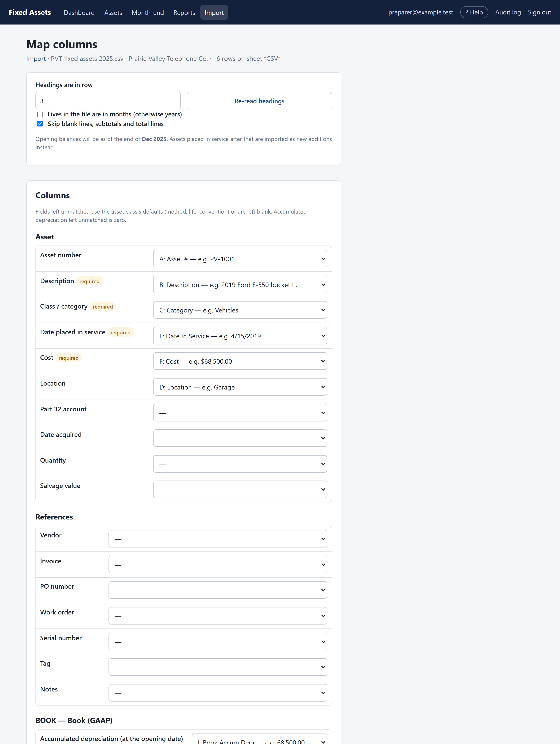Open the Salvage value mapping dropdown
The width and height of the screenshot is (560, 744).
click(x=240, y=489)
